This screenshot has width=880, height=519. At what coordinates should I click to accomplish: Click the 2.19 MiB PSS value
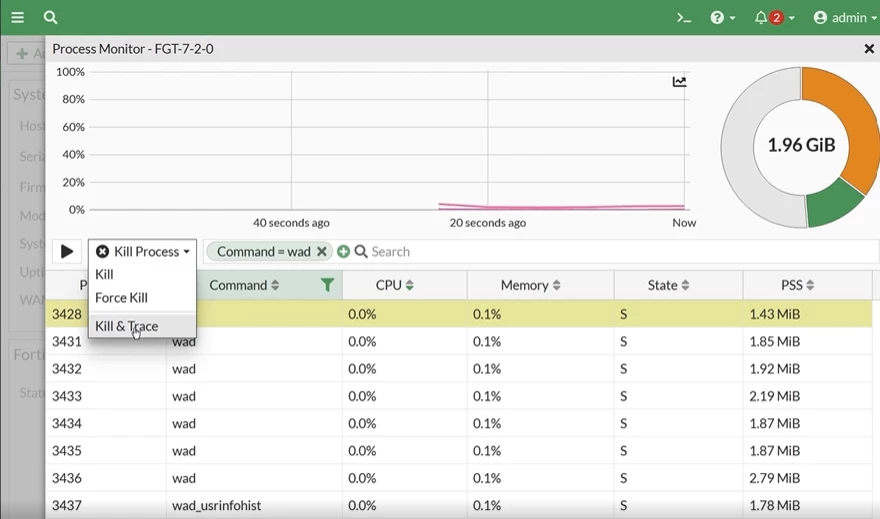click(774, 396)
